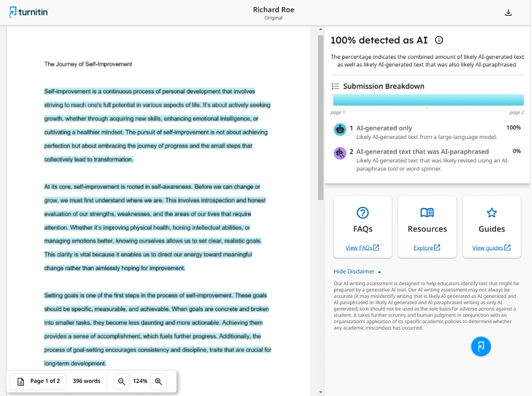Screen dimensions: 532x396
Task: Open the Explore resources link
Action: (427, 247)
